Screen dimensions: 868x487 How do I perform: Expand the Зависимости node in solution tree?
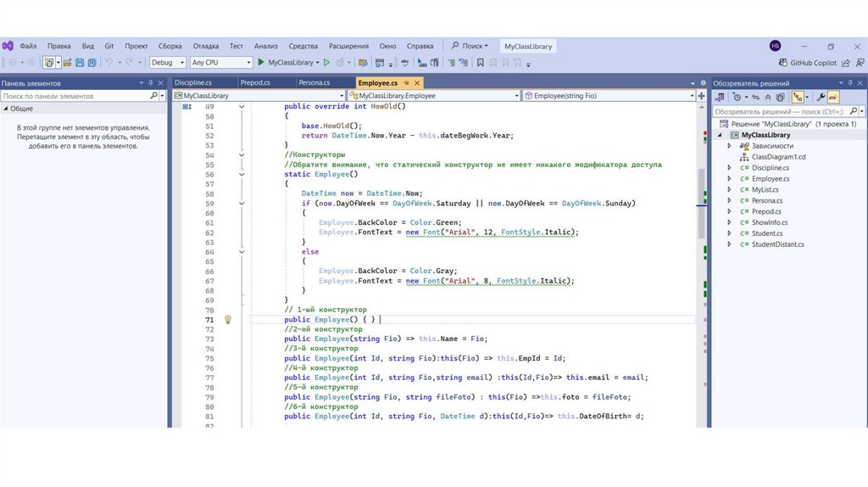coord(729,146)
